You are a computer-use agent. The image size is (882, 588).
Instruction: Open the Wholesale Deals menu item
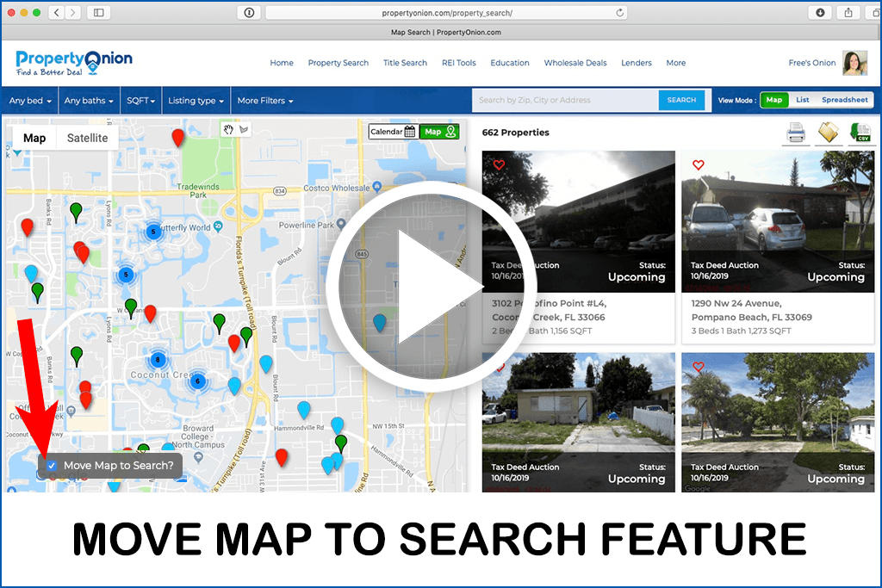[575, 62]
